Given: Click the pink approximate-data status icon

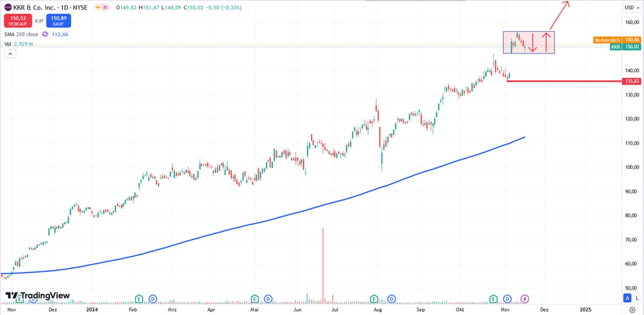Looking at the screenshot, I should point(106,8).
